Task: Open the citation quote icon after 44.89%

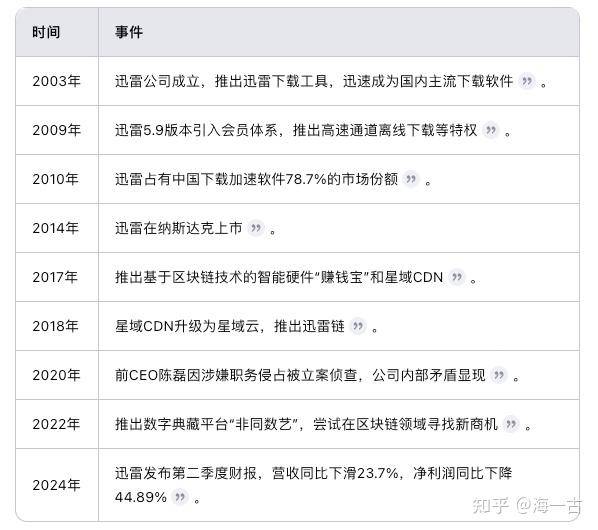Action: (x=180, y=497)
